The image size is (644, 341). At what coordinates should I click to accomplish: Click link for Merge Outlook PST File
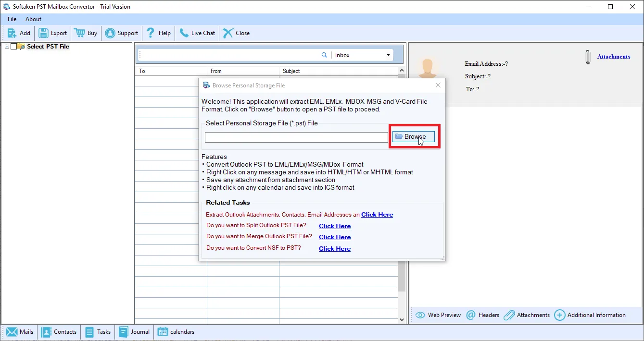335,237
